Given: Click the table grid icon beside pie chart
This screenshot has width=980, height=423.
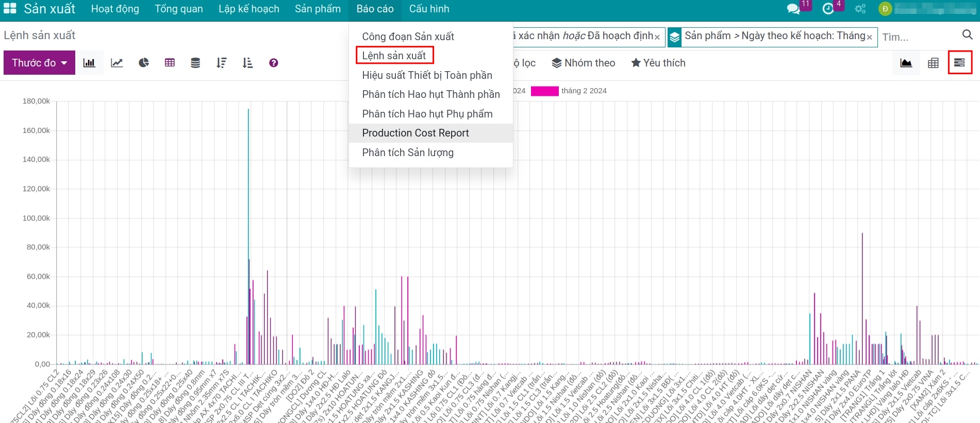Looking at the screenshot, I should (170, 63).
